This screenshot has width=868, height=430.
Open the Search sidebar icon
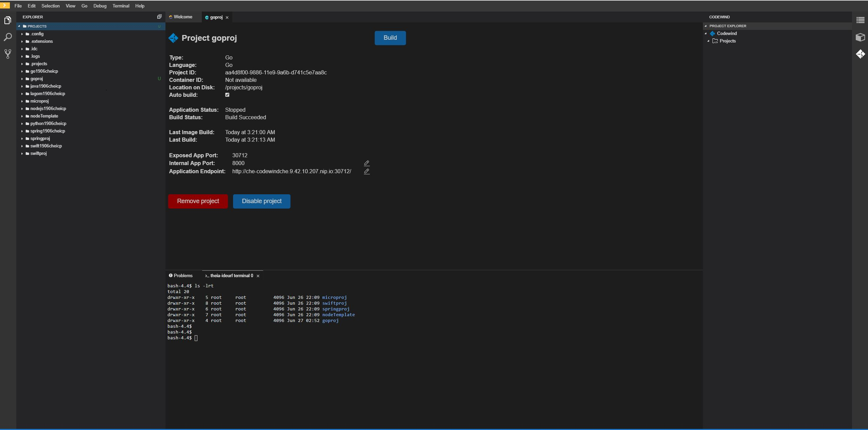[7, 37]
